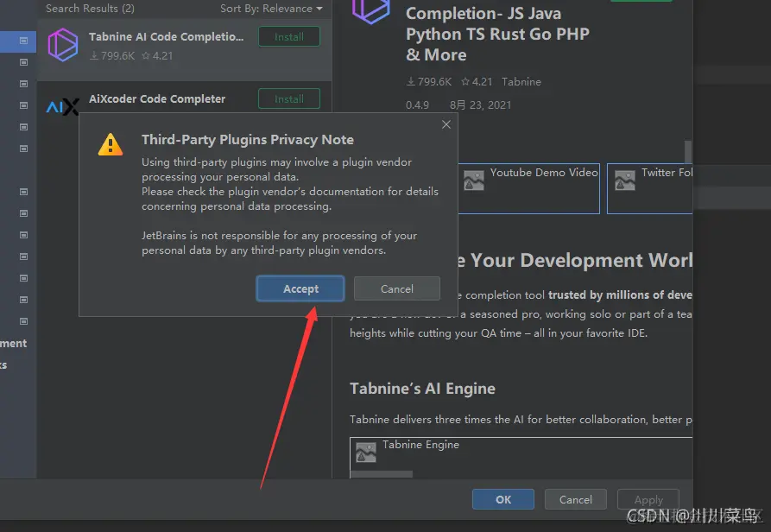The height and width of the screenshot is (532, 771).
Task: Cancel the privacy note dialog
Action: 397,288
